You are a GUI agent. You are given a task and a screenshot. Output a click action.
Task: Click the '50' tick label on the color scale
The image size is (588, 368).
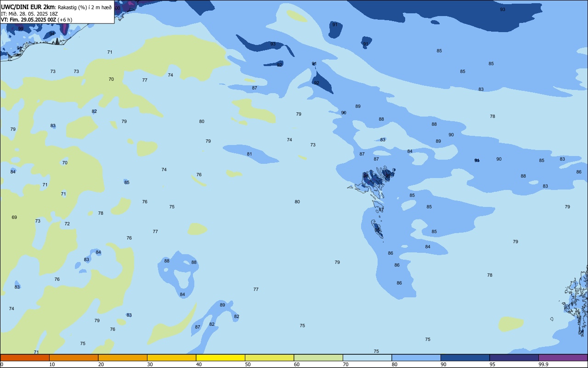[248, 364]
